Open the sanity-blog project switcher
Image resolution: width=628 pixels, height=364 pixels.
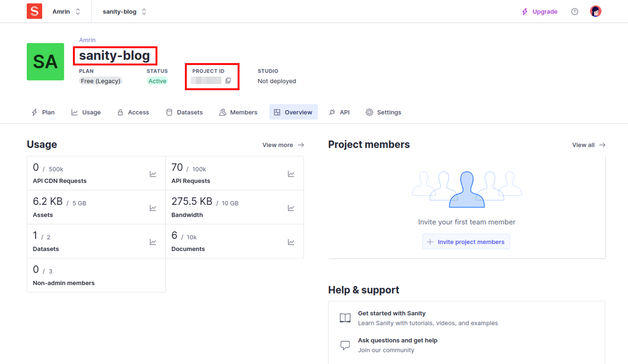pyautogui.click(x=124, y=12)
